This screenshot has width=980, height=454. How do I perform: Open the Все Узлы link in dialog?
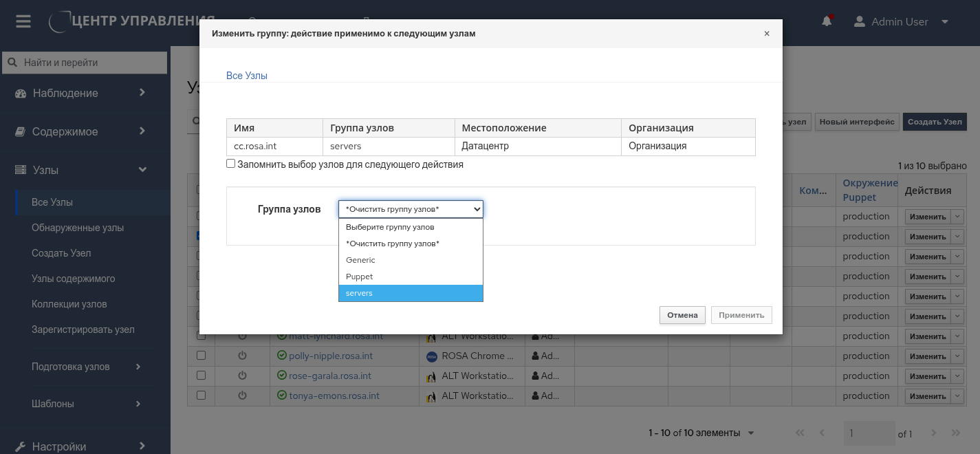[x=247, y=76]
